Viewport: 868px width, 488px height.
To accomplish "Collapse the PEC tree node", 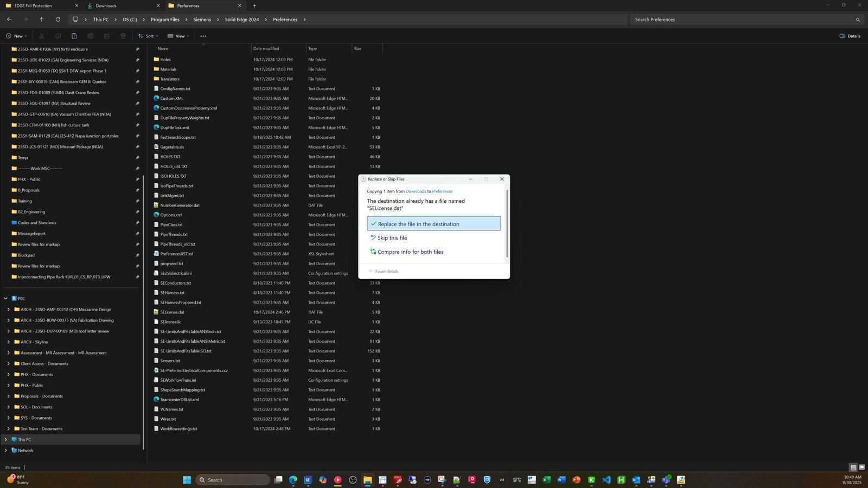I will pyautogui.click(x=6, y=299).
